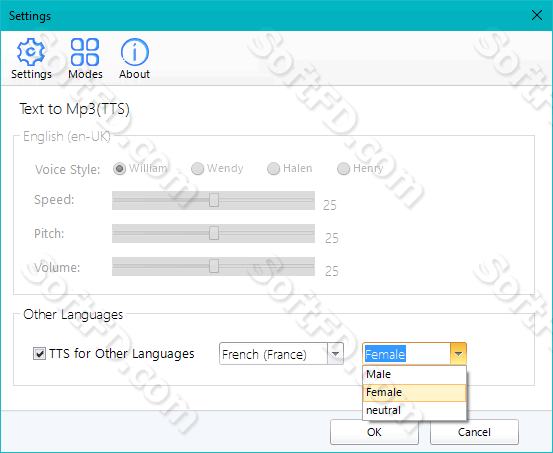Select the Halen voice style
The image size is (553, 453).
tap(273, 169)
